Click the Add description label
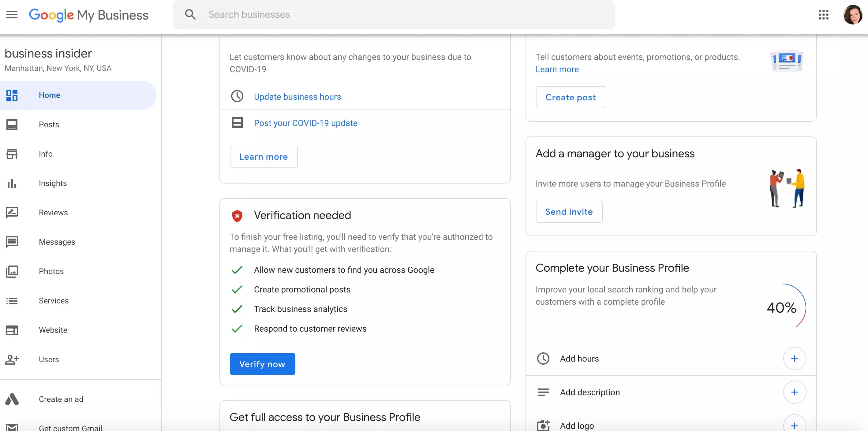868x431 pixels. point(590,392)
